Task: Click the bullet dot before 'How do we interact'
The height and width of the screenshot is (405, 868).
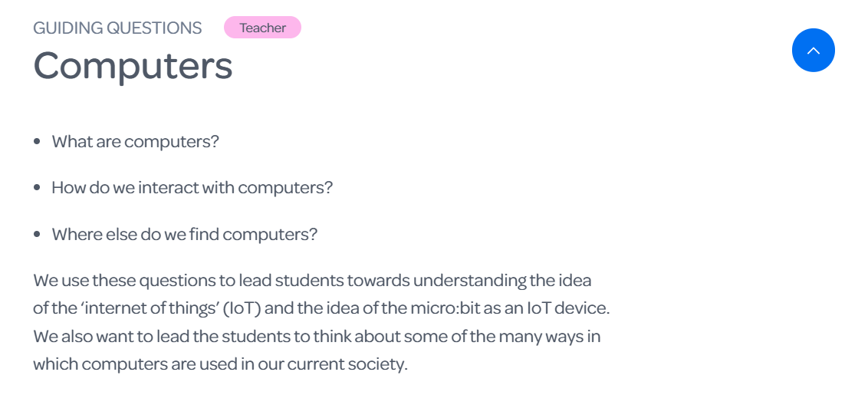Action: tap(37, 188)
